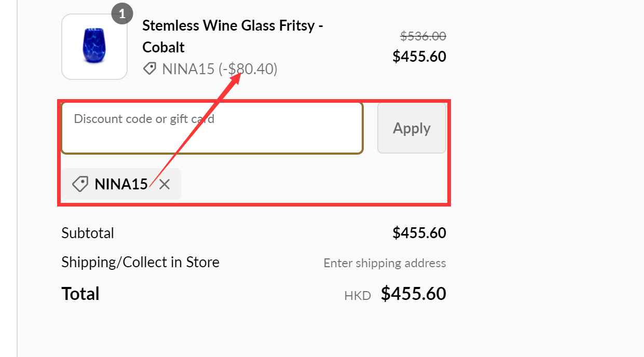Click the discounted price $455.60 next to product
This screenshot has height=357, width=644.
point(419,56)
